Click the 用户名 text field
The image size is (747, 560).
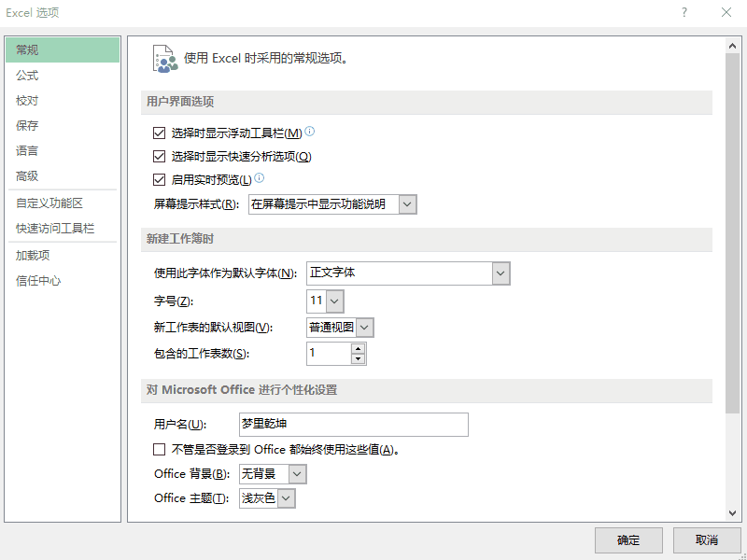(354, 425)
